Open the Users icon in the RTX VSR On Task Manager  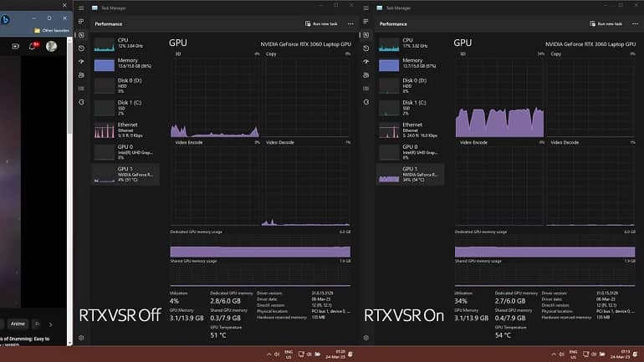366,75
